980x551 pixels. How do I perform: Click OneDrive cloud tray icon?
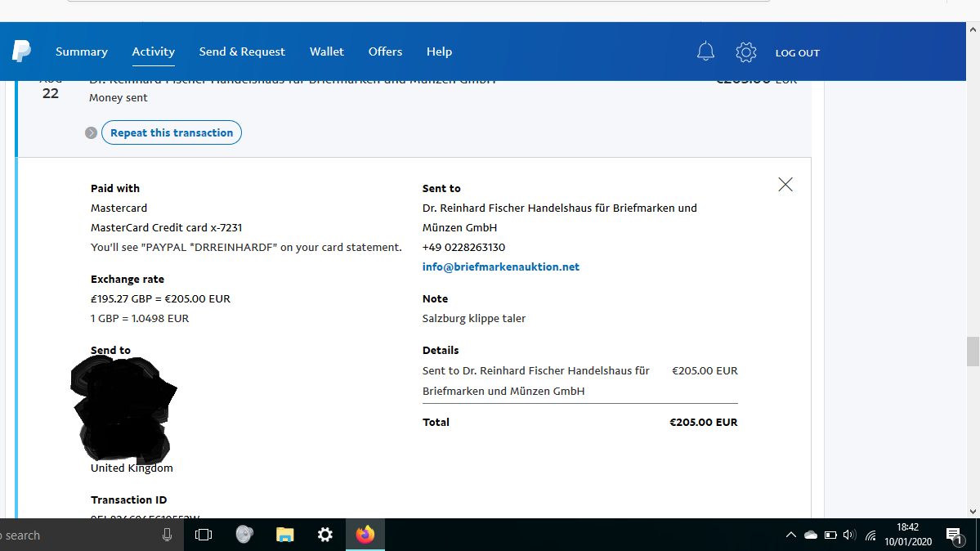(x=811, y=535)
